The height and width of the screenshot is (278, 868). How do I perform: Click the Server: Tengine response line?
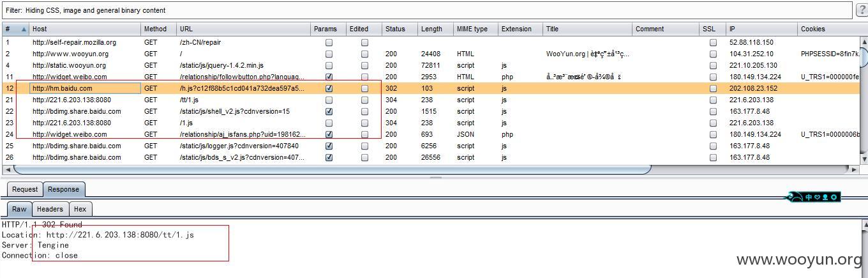coord(35,245)
